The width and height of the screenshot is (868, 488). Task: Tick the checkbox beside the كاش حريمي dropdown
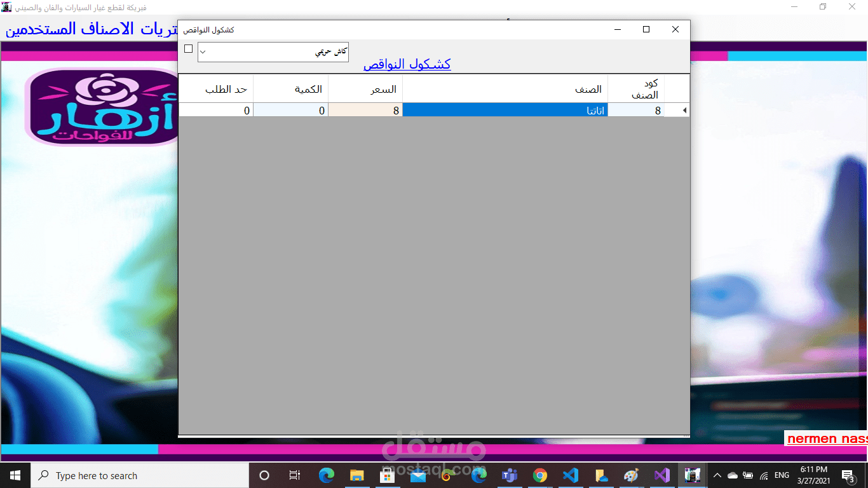coord(188,49)
